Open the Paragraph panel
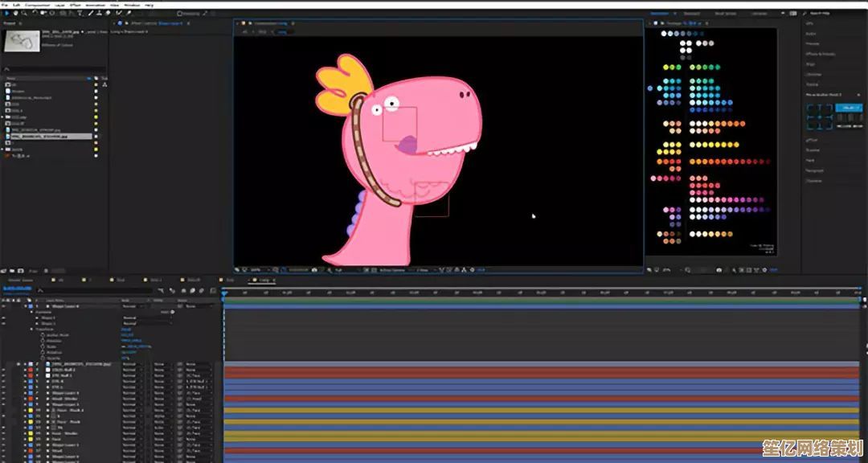The image size is (868, 463). coord(815,170)
